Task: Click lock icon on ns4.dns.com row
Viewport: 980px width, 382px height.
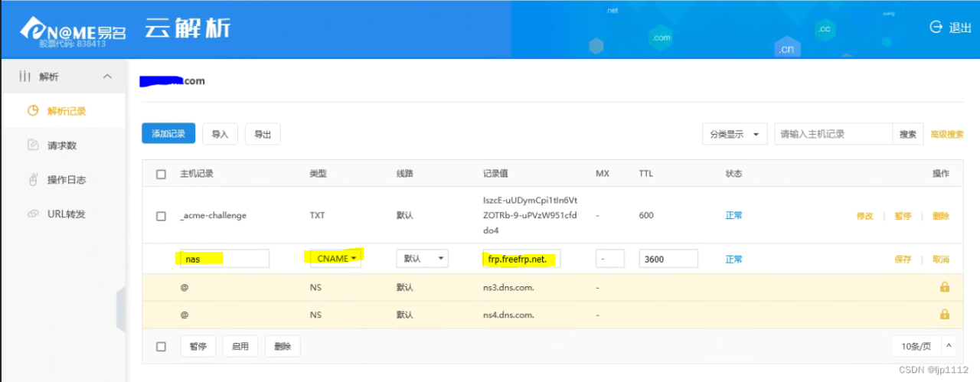Action: point(944,315)
